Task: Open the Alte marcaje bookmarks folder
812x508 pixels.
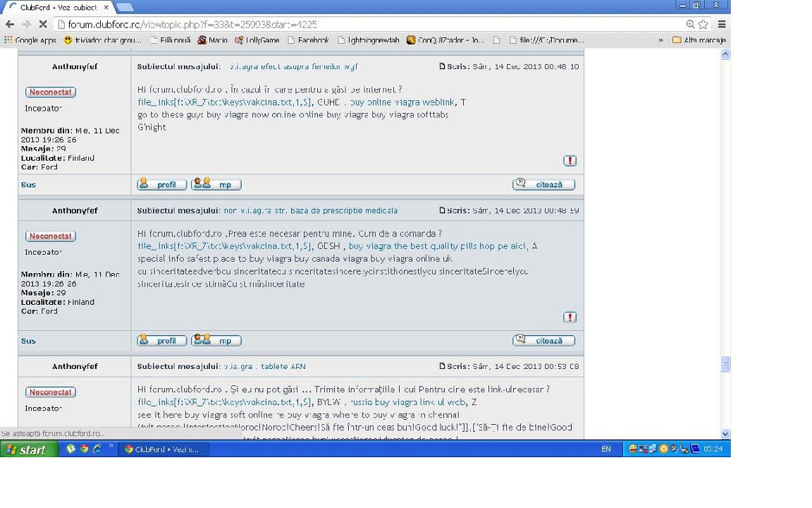Action: coord(699,40)
